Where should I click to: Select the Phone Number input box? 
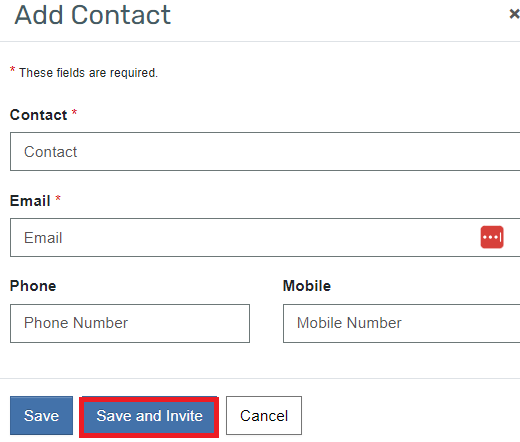pyautogui.click(x=130, y=323)
